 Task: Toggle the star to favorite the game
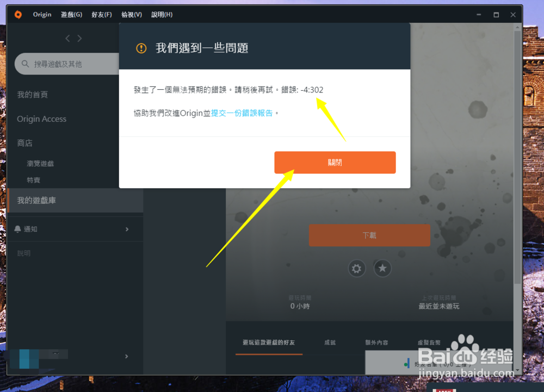click(x=382, y=268)
